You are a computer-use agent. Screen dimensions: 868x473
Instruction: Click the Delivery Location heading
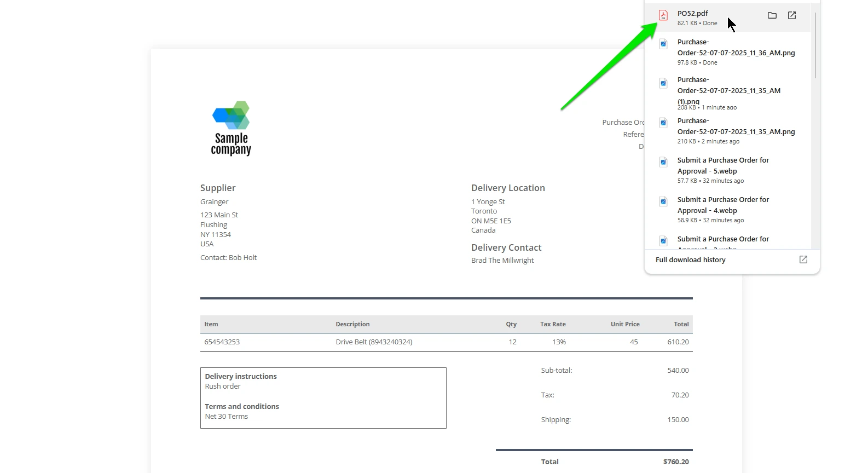coord(508,188)
